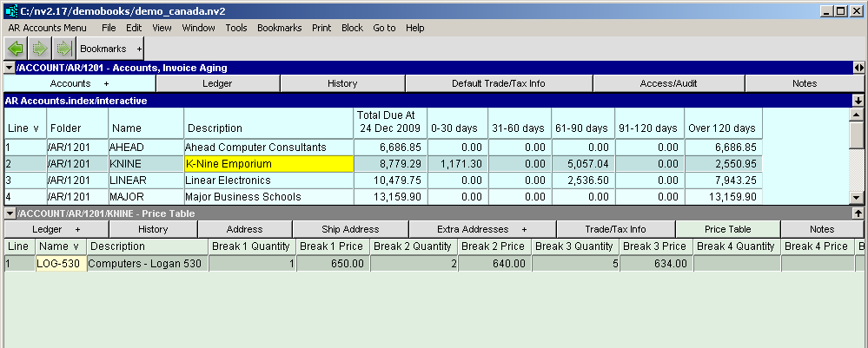Viewport: 868px width, 348px height.
Task: Switch to the Access/Audit tab
Action: pos(668,83)
